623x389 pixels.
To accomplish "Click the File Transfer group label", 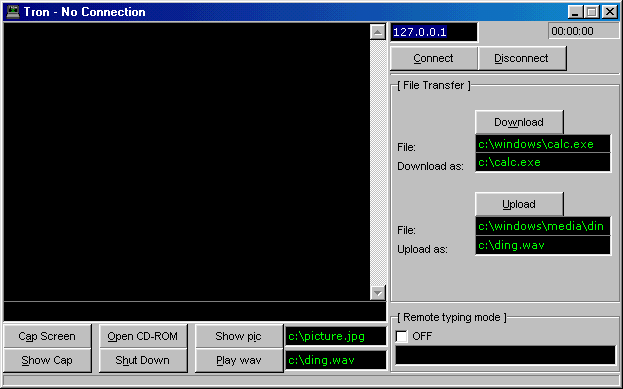I will click(433, 85).
